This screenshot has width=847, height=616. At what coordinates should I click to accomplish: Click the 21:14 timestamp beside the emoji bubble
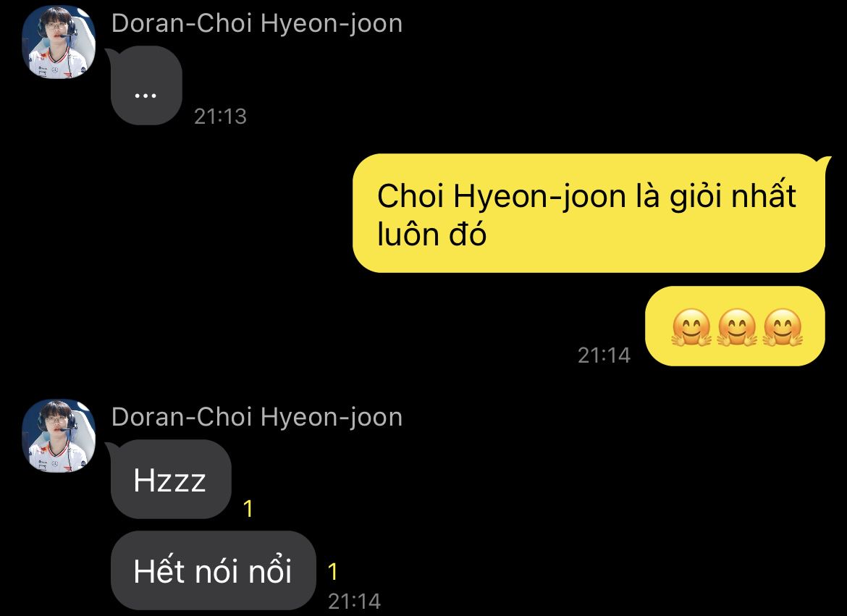coord(604,355)
